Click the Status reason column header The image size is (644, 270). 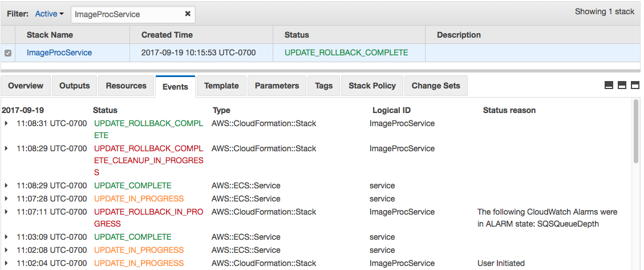(509, 110)
